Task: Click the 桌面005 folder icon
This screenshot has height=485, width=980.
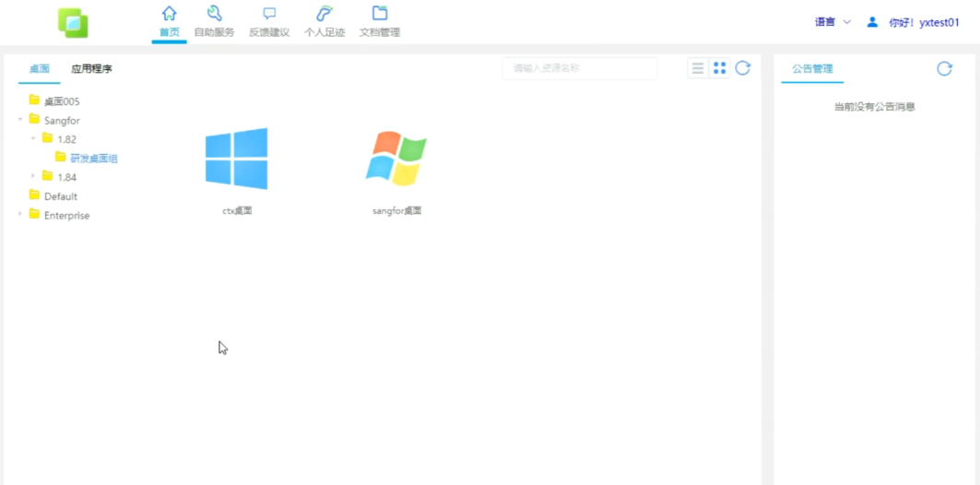Action: point(34,100)
